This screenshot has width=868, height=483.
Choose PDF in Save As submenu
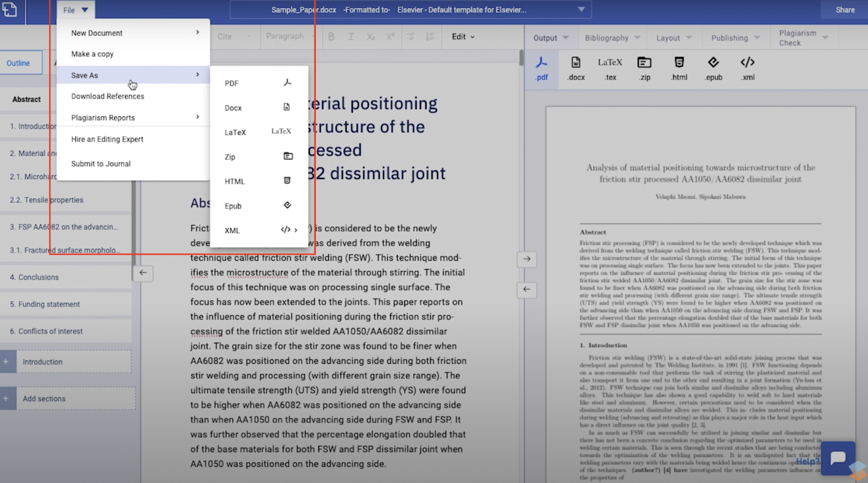tap(259, 83)
